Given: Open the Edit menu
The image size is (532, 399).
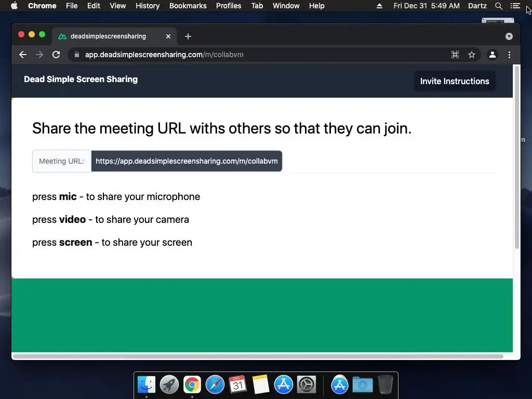Looking at the screenshot, I should [x=94, y=6].
